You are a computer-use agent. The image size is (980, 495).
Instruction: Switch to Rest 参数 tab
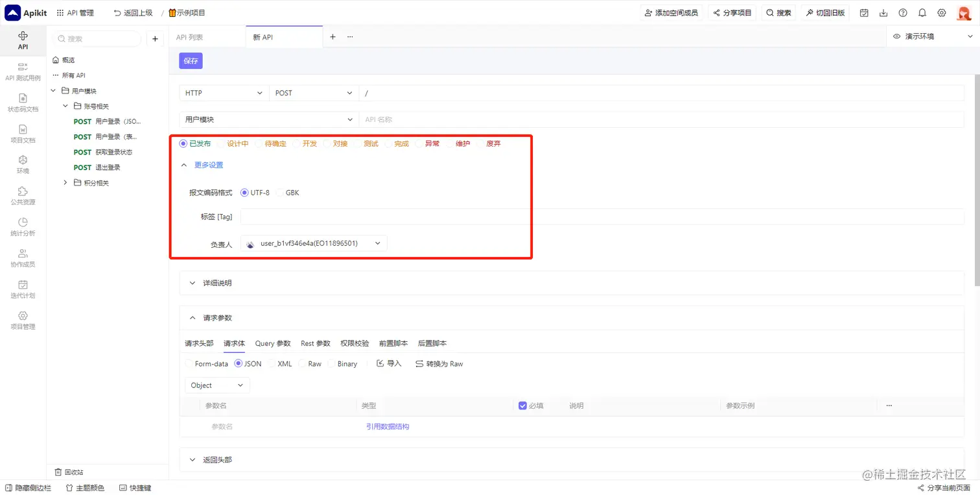point(316,343)
